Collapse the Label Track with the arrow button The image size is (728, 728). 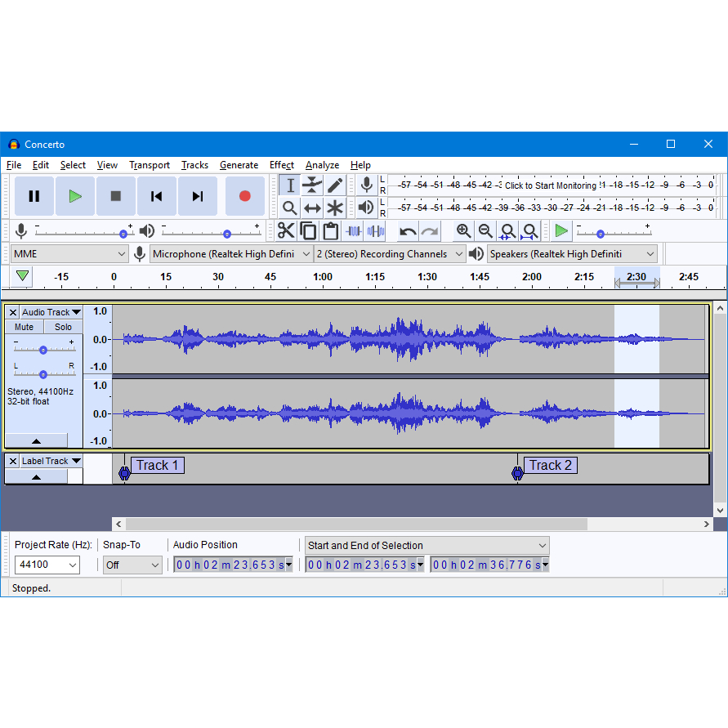[36, 477]
